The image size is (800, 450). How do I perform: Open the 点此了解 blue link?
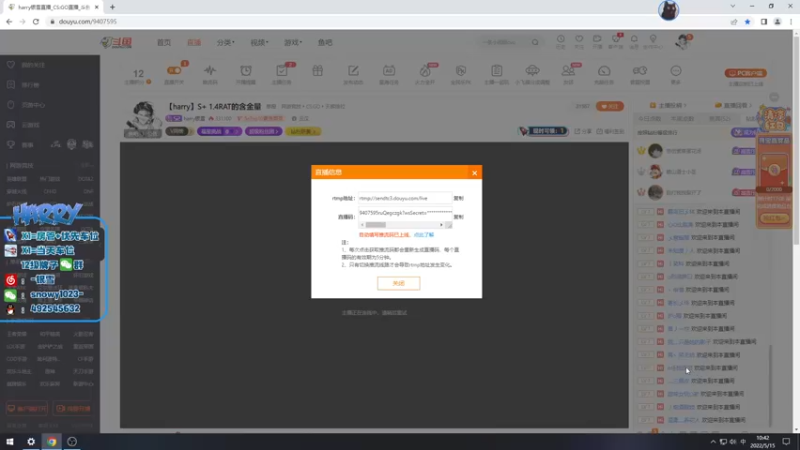[x=423, y=235]
